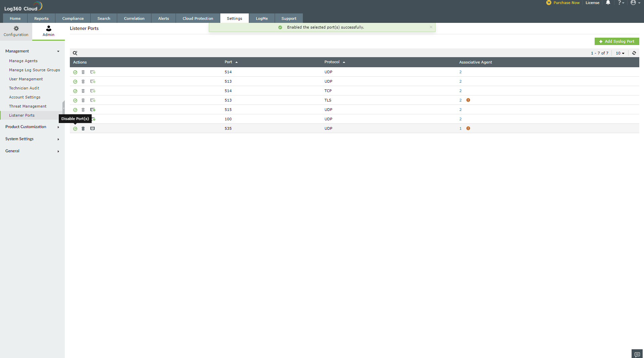Expand the System Settings section
The image size is (644, 358).
click(32, 139)
